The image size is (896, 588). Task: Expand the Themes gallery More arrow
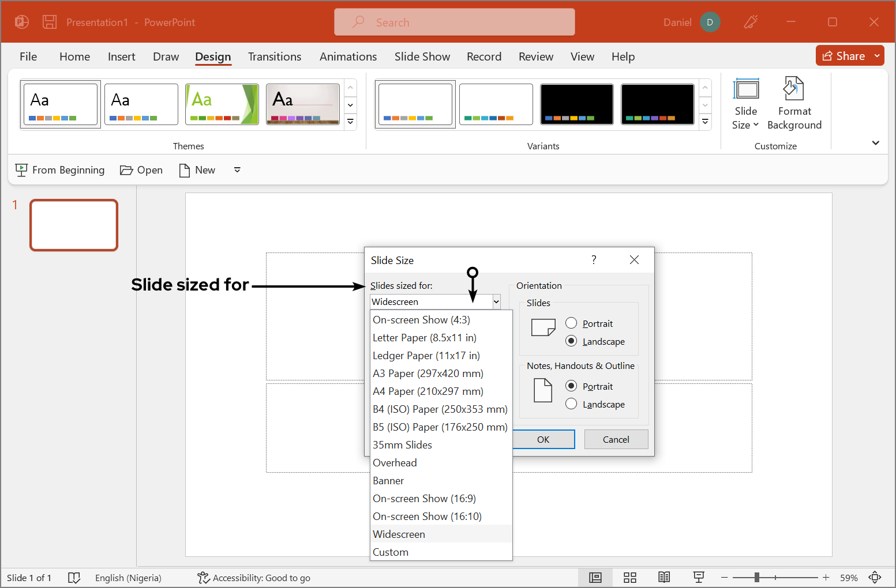click(350, 122)
